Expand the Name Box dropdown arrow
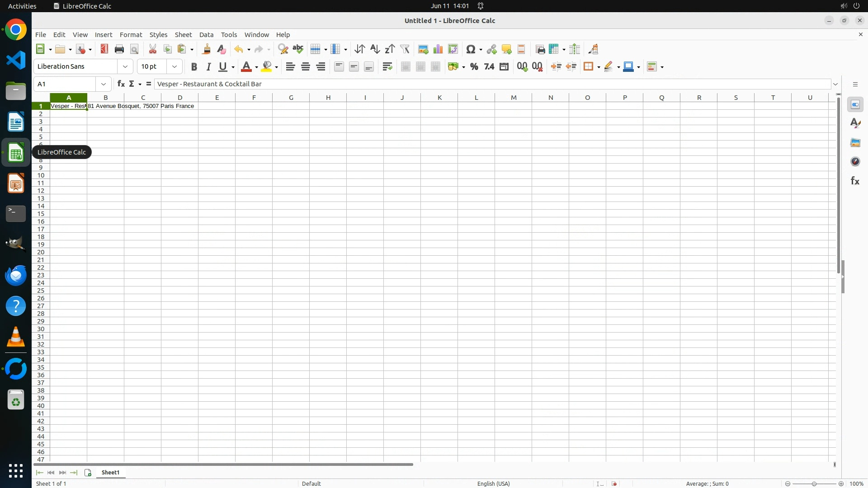The height and width of the screenshot is (488, 868). [x=104, y=84]
